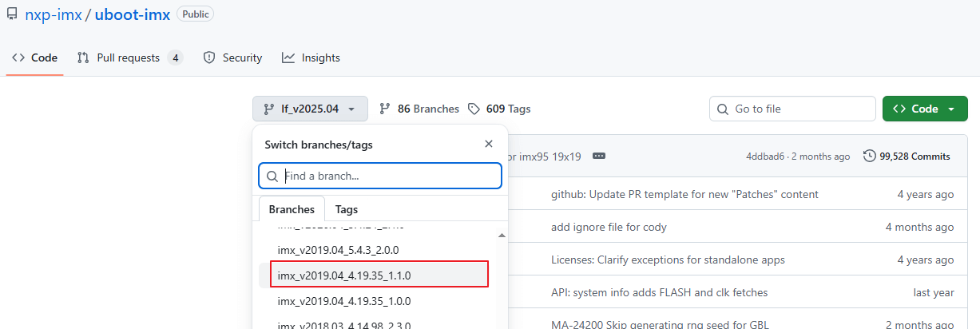Screen dimensions: 980x329
Task: Select branch imx_v2019.04_5.4.3_2.0.0
Action: pos(339,250)
